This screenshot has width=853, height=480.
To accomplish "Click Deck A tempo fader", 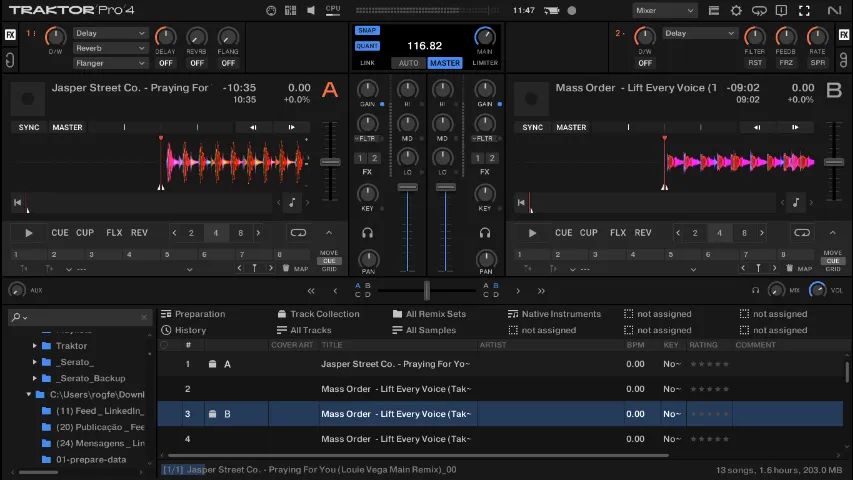I will tap(330, 162).
